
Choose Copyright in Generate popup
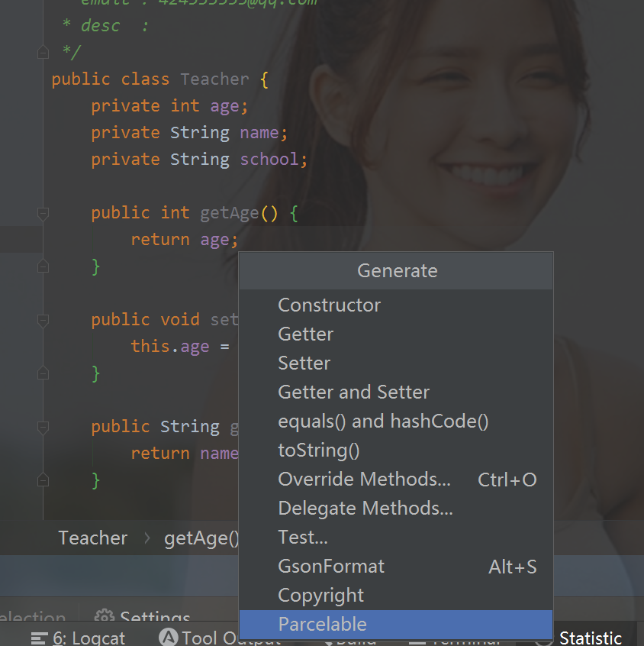click(x=396, y=596)
